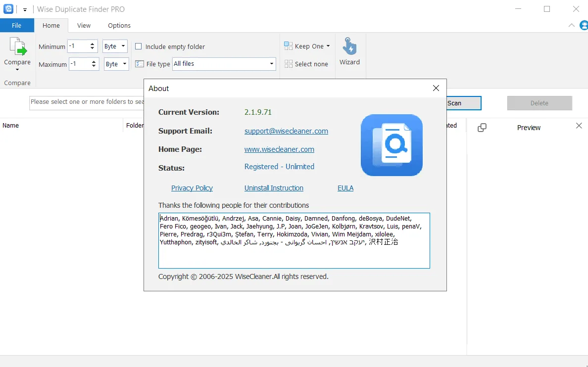The height and width of the screenshot is (367, 588).
Task: Maximize the Wise Duplicate Finder window
Action: tap(547, 9)
